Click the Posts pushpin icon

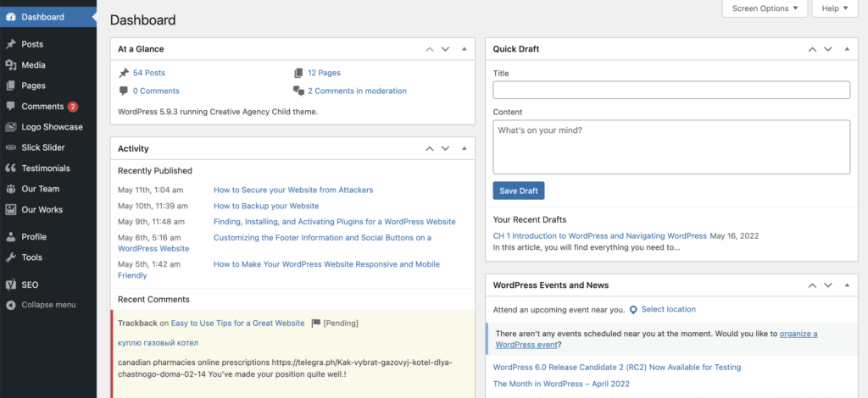[x=10, y=44]
